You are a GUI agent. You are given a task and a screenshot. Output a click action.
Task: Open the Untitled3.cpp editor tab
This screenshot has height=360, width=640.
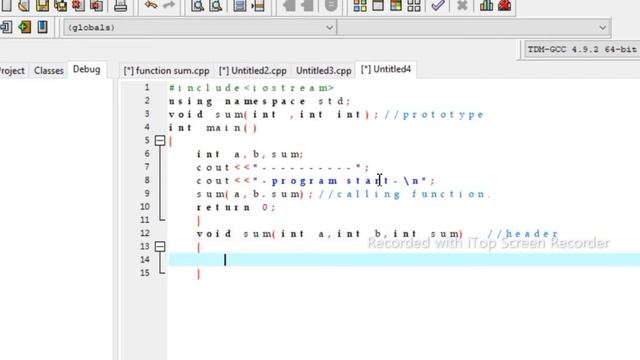[x=324, y=71]
